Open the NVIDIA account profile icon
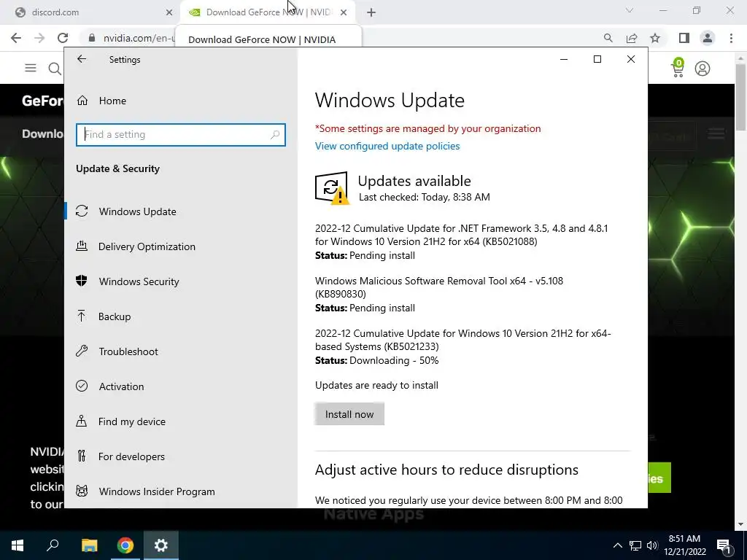 703,69
